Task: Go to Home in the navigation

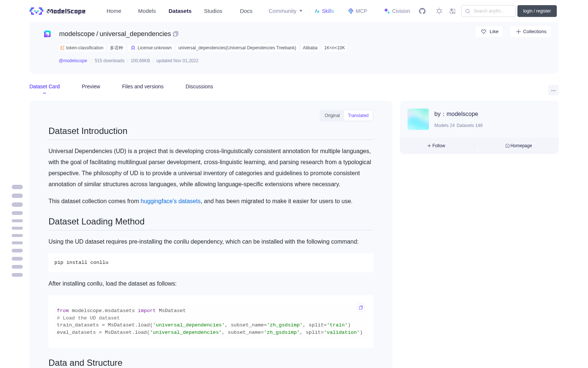Action: pos(114,11)
